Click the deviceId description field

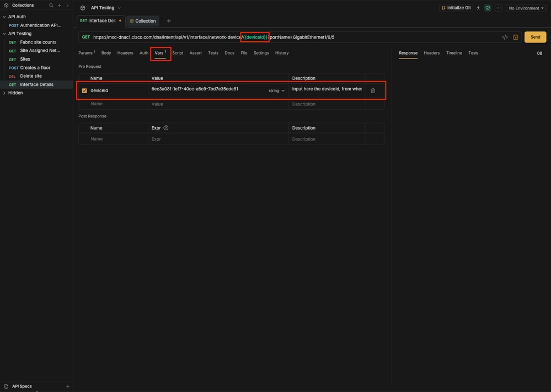coord(327,89)
